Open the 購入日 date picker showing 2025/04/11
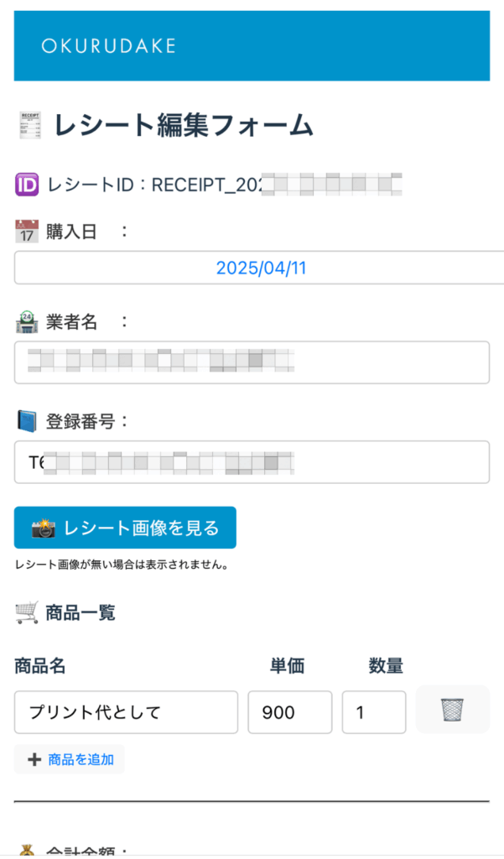The height and width of the screenshot is (859, 504). [259, 268]
